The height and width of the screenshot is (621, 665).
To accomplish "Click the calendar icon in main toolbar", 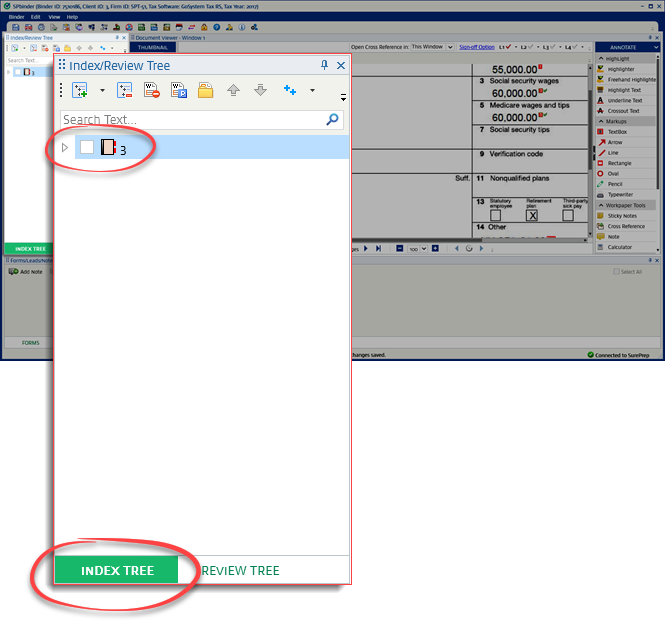I will 179,27.
